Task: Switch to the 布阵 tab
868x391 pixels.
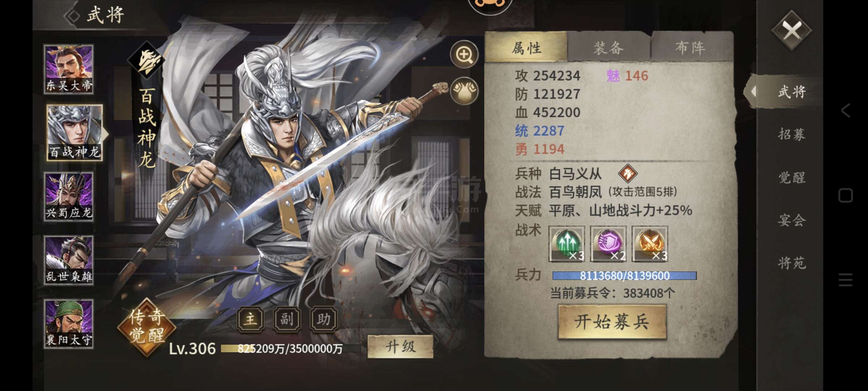Action: click(690, 48)
